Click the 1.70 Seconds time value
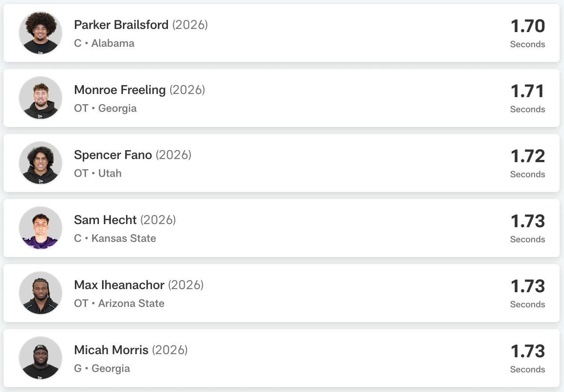 coord(527,32)
